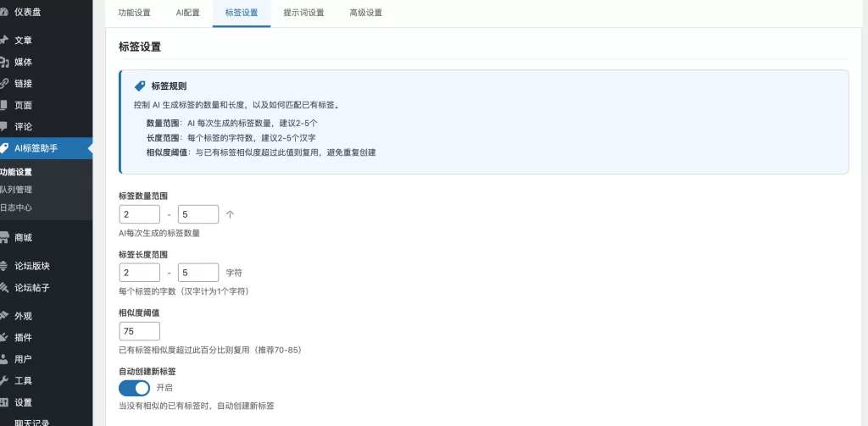Open 聊天记录 in the sidebar
868x426 pixels.
32,422
